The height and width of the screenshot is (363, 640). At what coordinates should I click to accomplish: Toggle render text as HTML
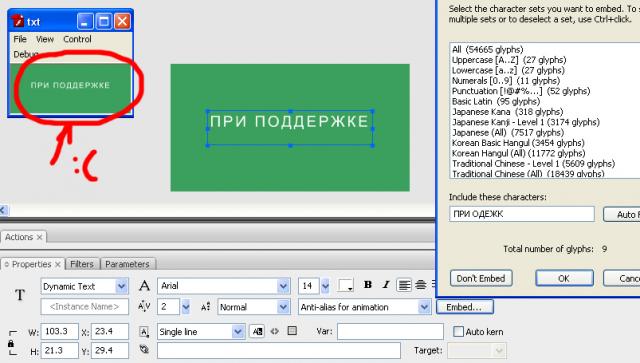pos(275,331)
